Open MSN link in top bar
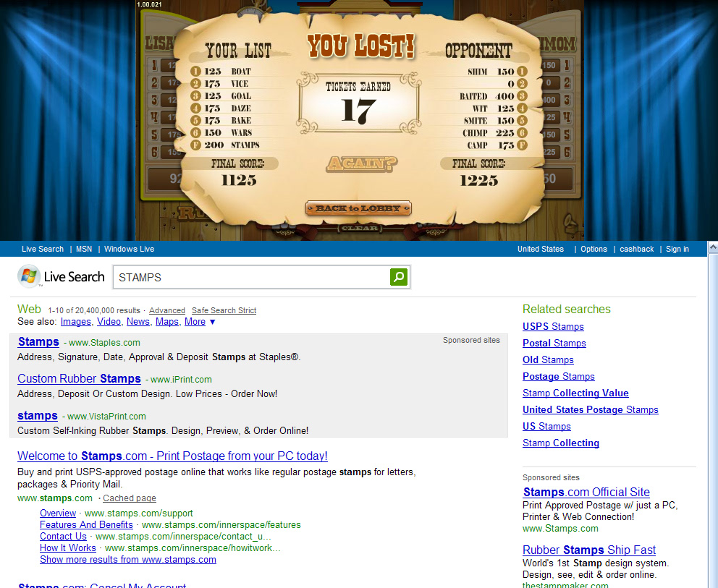The image size is (718, 588). pyautogui.click(x=84, y=249)
